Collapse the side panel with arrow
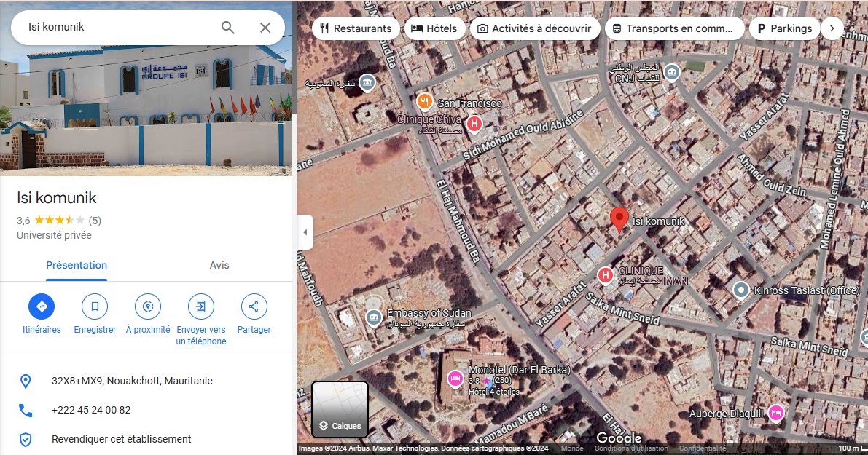The width and height of the screenshot is (868, 455). [x=305, y=232]
